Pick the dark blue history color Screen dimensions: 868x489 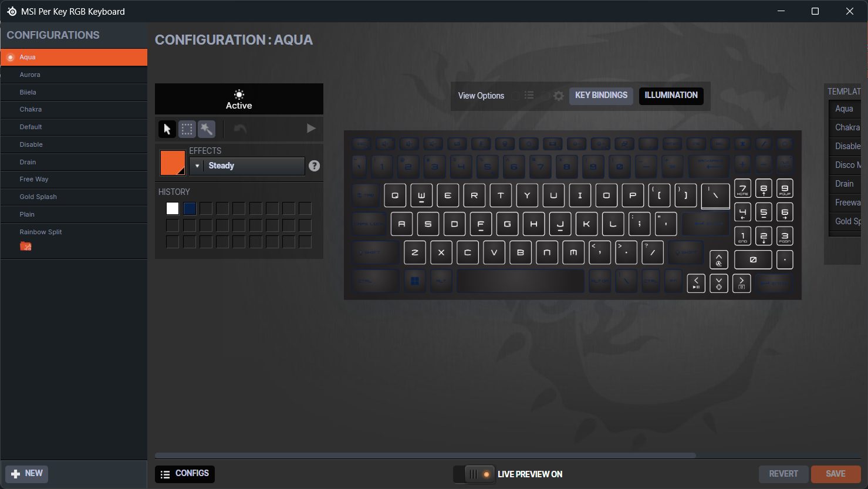pyautogui.click(x=190, y=208)
